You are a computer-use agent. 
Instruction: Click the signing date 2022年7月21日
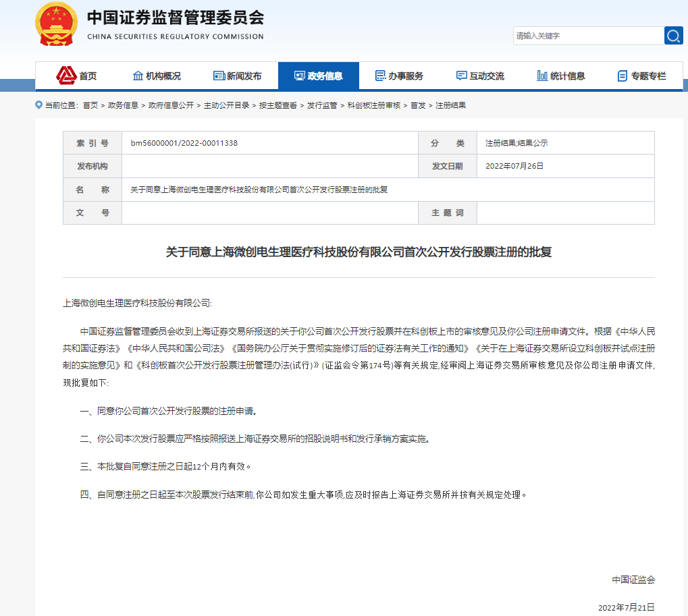tap(626, 607)
